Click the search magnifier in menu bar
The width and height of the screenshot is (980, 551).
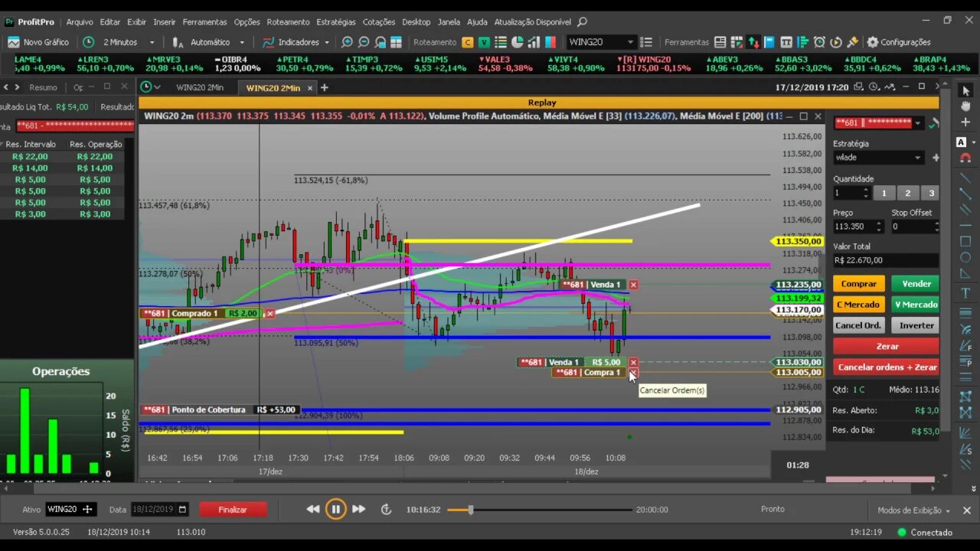[x=582, y=22]
